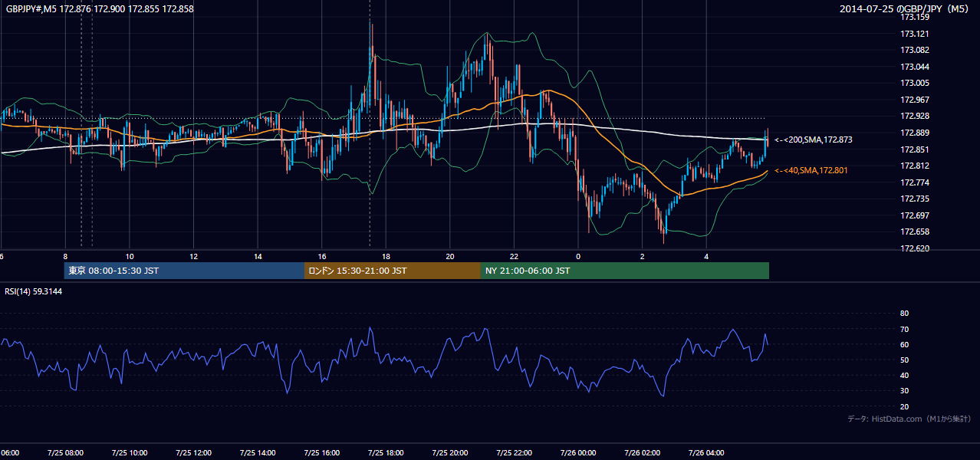
Task: Click the 173.159 price axis label
Action: 914,17
